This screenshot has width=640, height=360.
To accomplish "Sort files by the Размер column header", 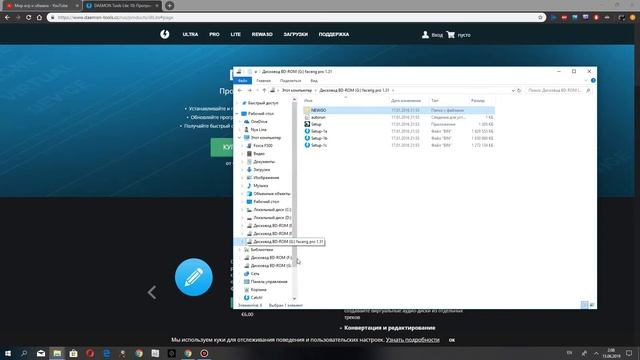I will pos(478,100).
